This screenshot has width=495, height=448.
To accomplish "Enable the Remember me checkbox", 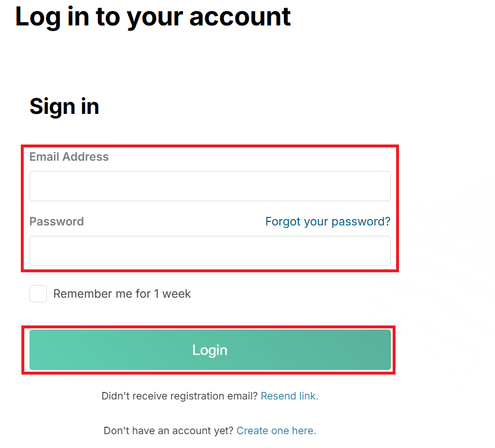I will point(38,294).
